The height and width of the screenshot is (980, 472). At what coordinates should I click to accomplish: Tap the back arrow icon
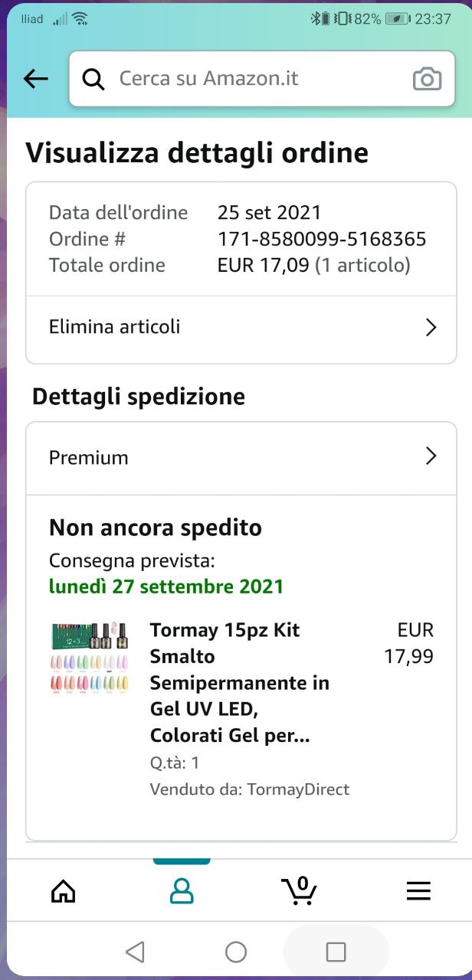point(36,78)
